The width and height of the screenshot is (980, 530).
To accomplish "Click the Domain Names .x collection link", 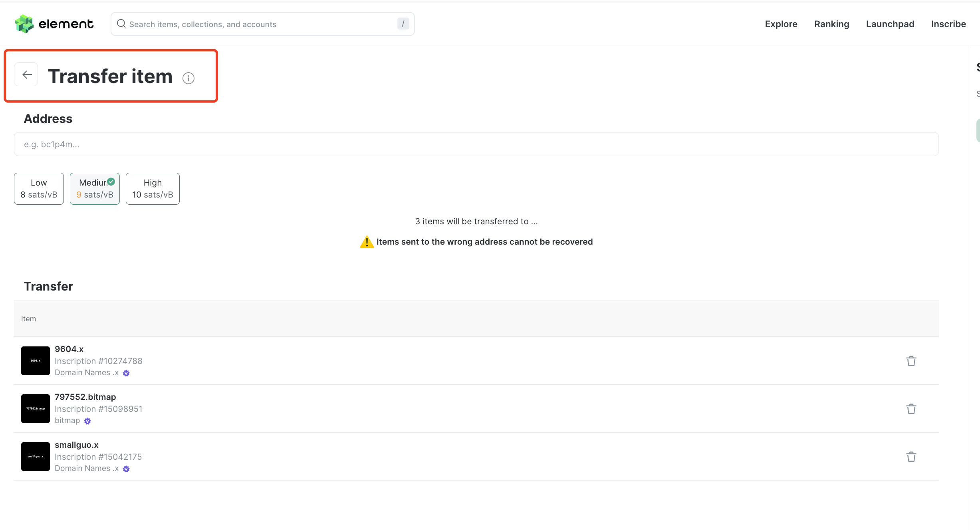I will pos(87,373).
